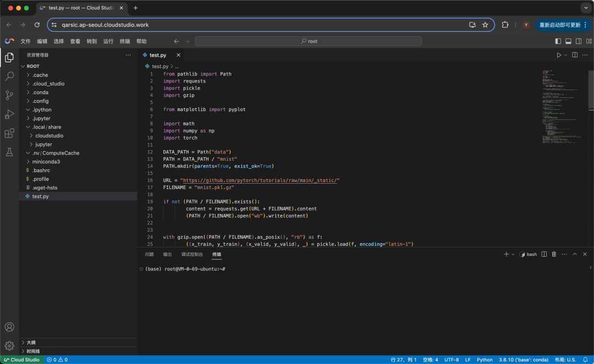Open the Manage gear icon

click(9, 345)
